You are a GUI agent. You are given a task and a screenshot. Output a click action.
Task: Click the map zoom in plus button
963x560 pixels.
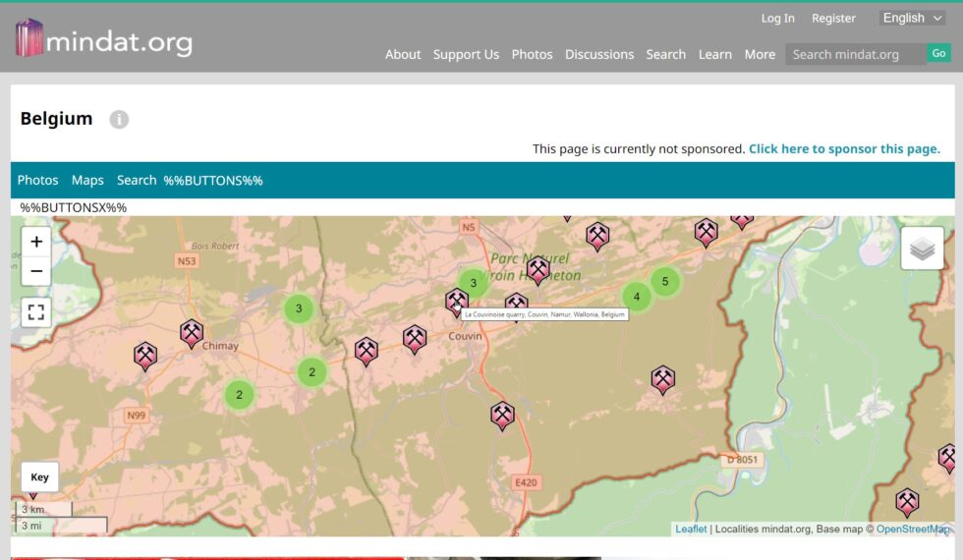[x=36, y=242]
